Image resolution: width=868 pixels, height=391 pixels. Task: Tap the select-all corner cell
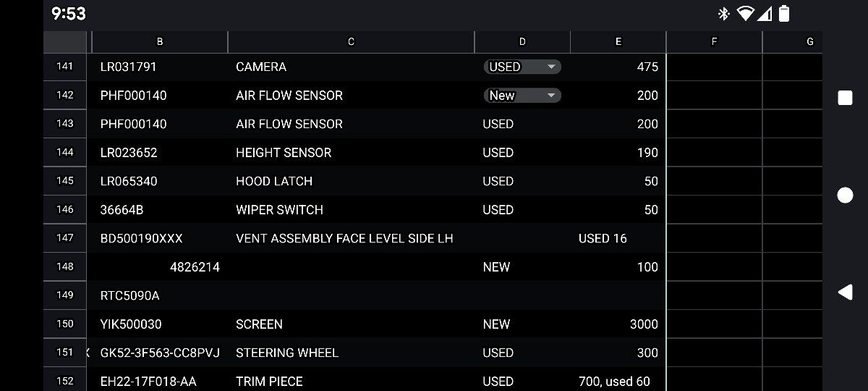pyautogui.click(x=65, y=42)
